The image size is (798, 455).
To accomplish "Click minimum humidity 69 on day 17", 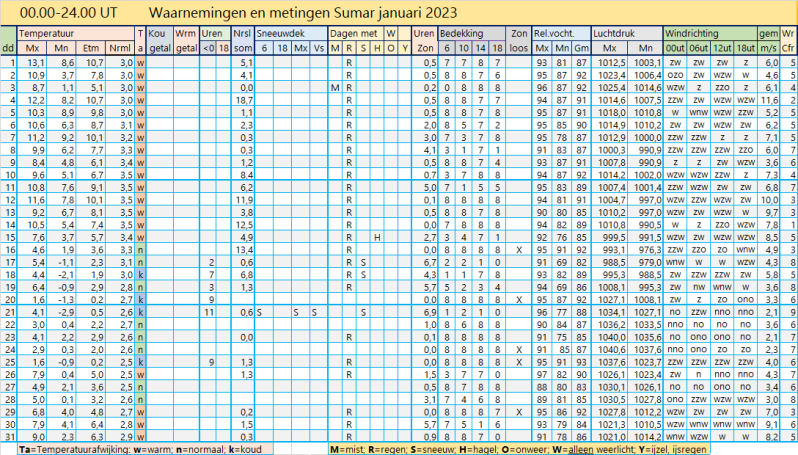I will point(561,262).
